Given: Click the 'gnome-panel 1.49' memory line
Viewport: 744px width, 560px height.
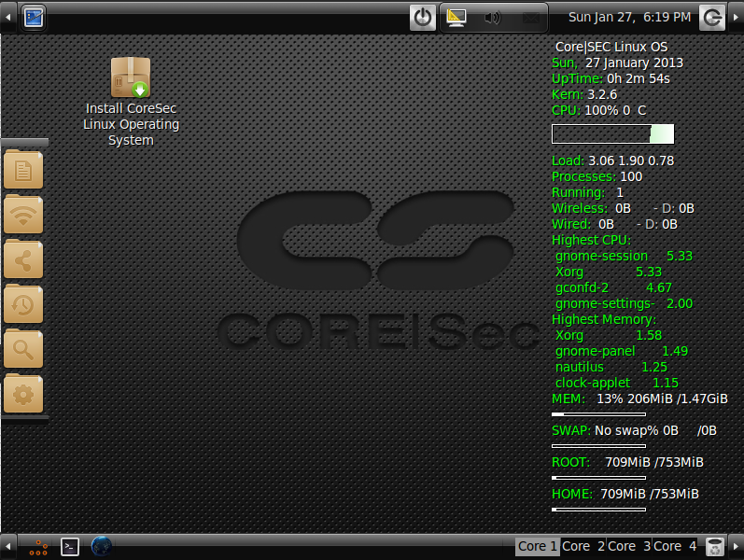Looking at the screenshot, I should tap(622, 351).
